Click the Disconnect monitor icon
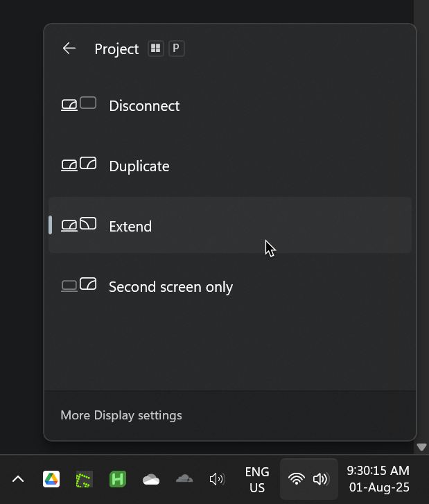The height and width of the screenshot is (504, 429). 79,104
